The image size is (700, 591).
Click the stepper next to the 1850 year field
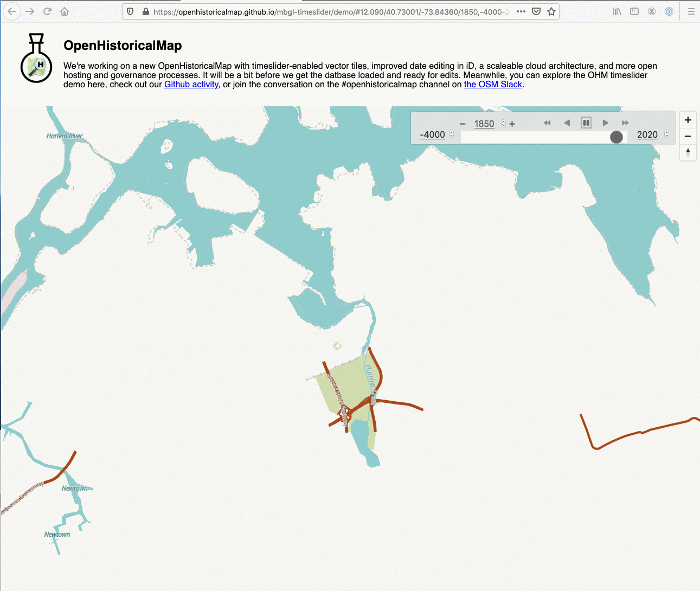[x=503, y=124]
